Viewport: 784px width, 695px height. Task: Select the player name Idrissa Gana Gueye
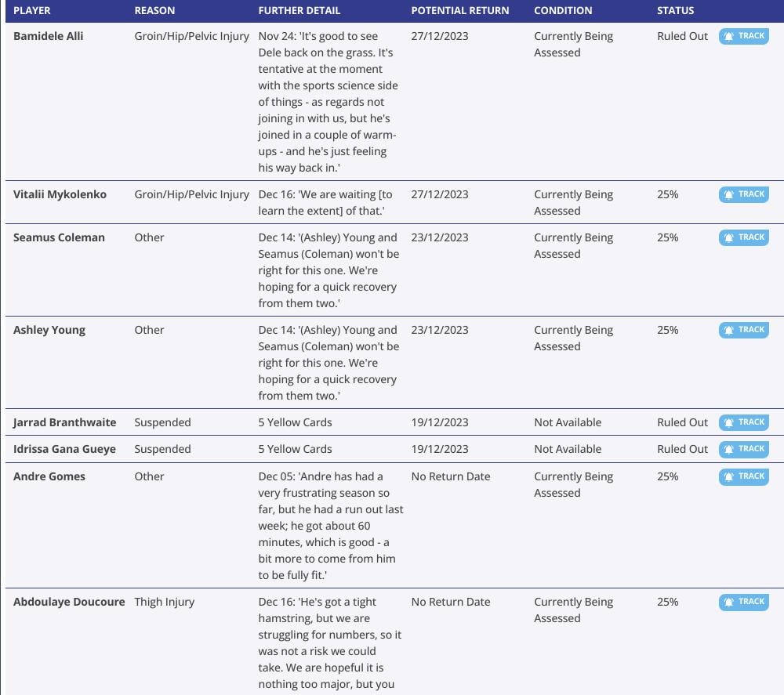pos(64,449)
